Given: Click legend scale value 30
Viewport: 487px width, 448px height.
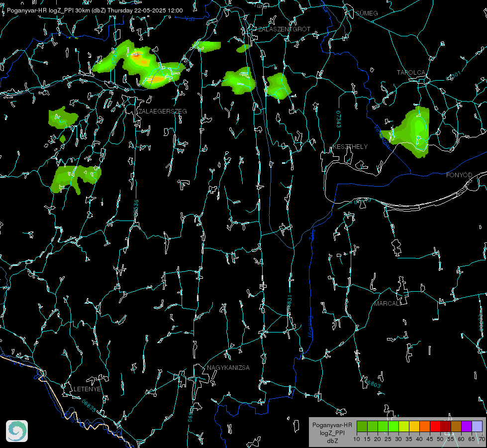Looking at the screenshot, I should pyautogui.click(x=398, y=439).
